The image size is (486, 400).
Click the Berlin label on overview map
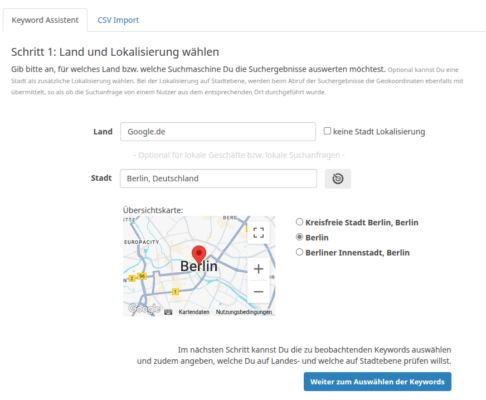point(199,266)
